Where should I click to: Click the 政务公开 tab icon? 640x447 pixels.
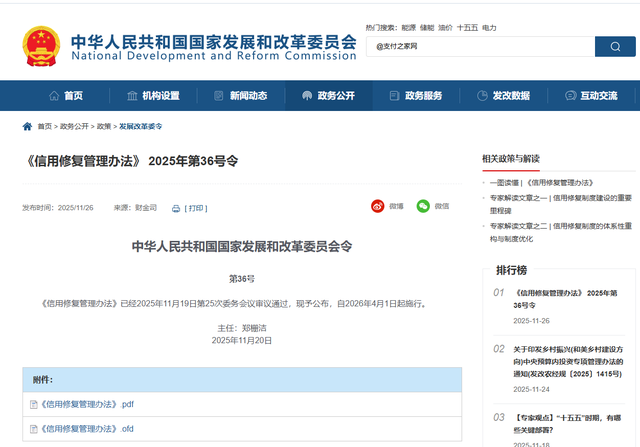point(307,96)
